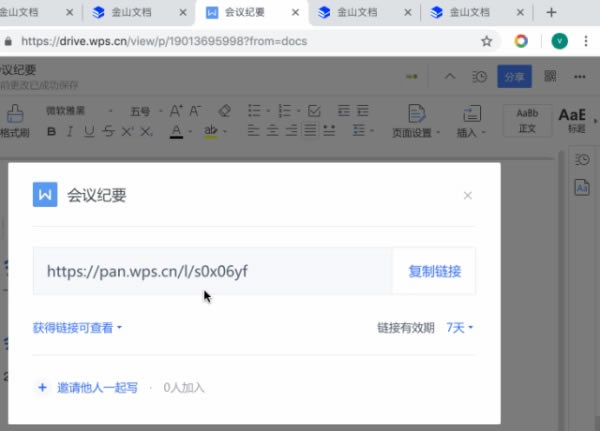Toggle italic formatting
The image size is (600, 431).
pyautogui.click(x=70, y=132)
